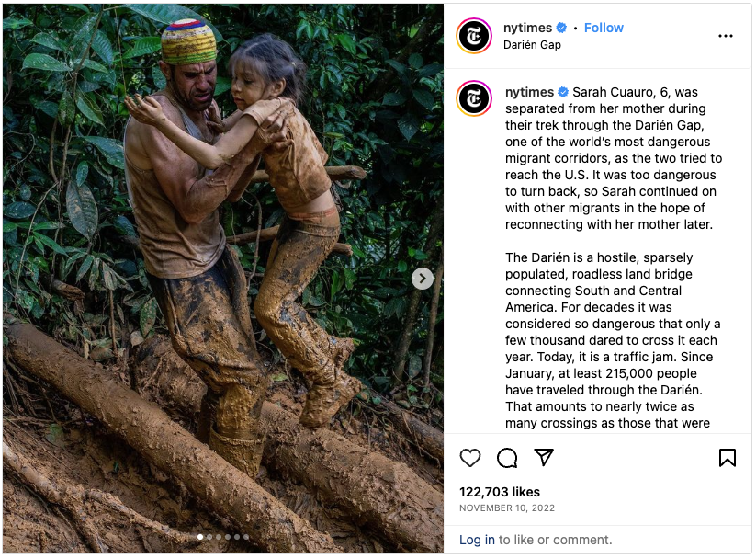This screenshot has height=559, width=756.
Task: Like the post with the heart icon
Action: click(x=470, y=458)
